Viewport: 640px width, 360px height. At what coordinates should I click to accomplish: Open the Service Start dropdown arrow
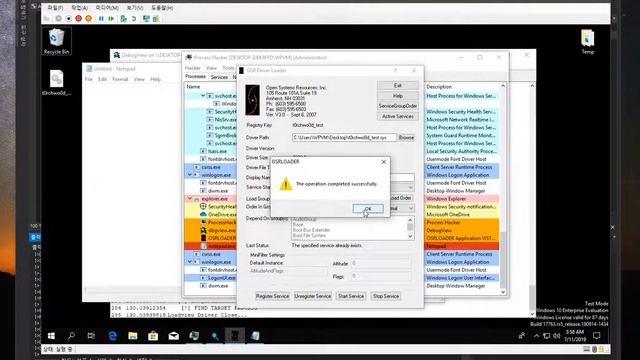(411, 187)
